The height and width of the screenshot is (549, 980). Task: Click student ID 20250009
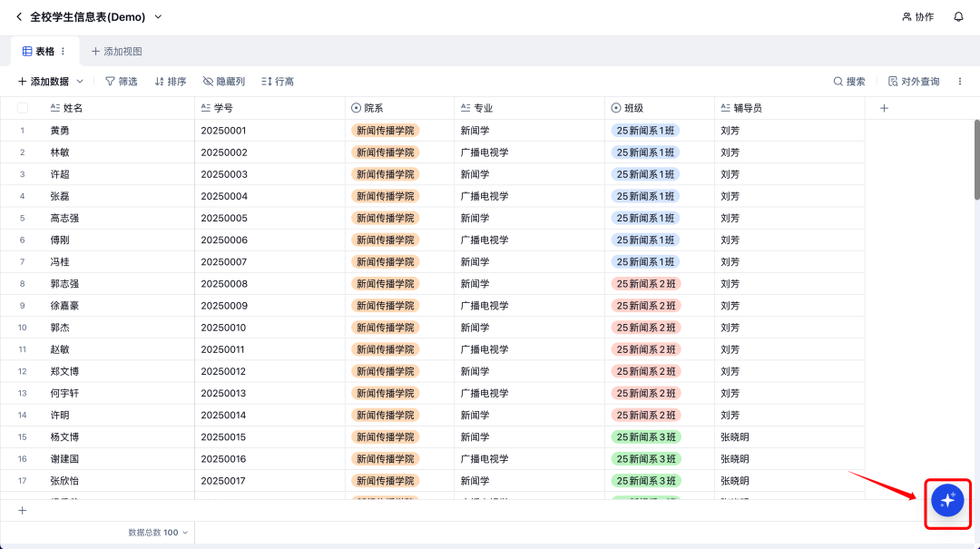point(224,306)
